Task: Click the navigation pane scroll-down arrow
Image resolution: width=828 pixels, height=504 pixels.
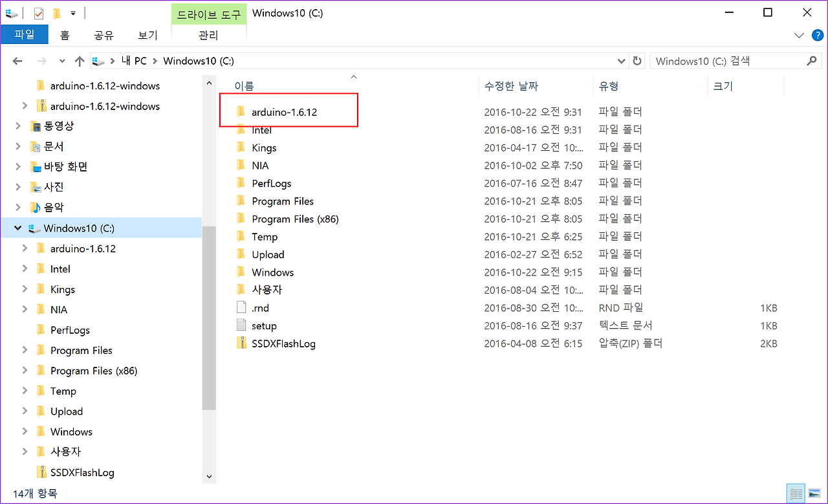Action: tap(208, 477)
